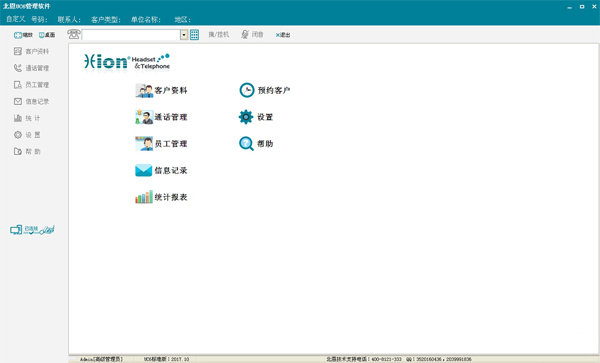Viewport: 600px width, 363px height.
Task: Open 员工管理 from the main panel
Action: (x=161, y=144)
